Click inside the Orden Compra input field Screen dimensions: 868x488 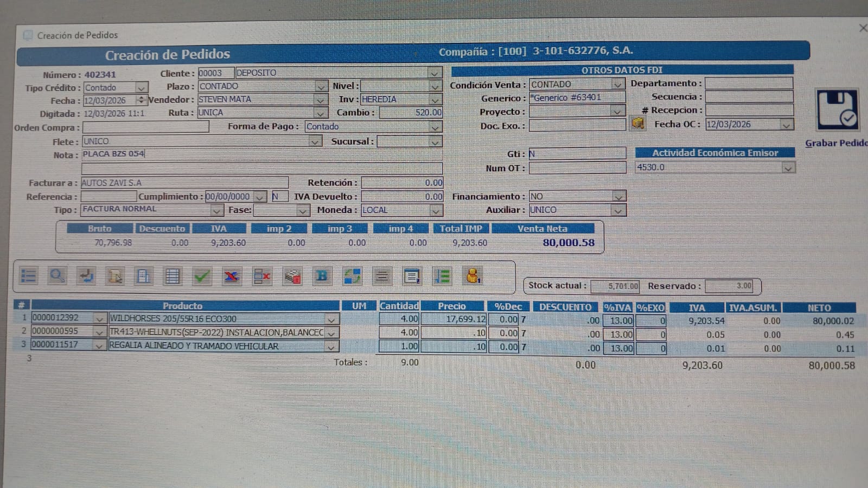[145, 127]
